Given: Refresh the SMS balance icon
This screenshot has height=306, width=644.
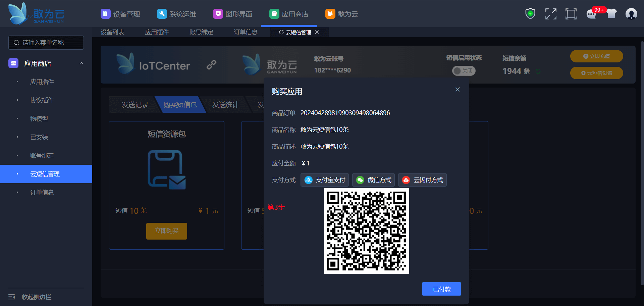Looking at the screenshot, I should (x=538, y=71).
